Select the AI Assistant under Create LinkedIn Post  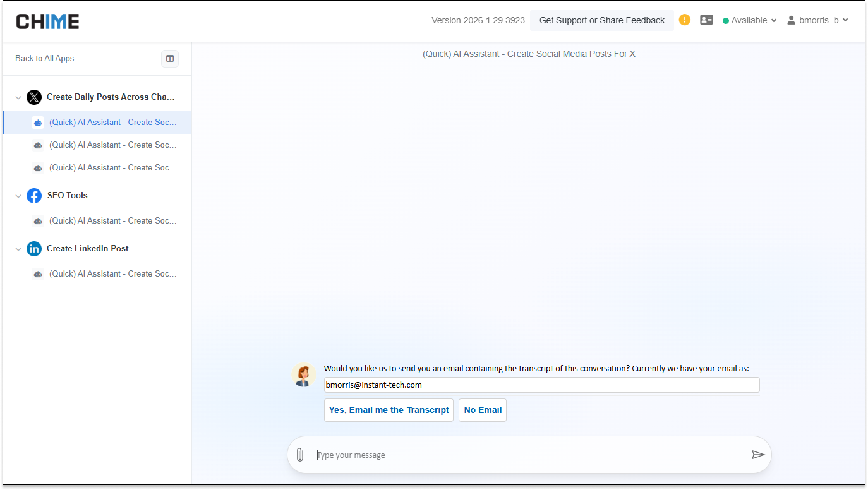(x=112, y=274)
